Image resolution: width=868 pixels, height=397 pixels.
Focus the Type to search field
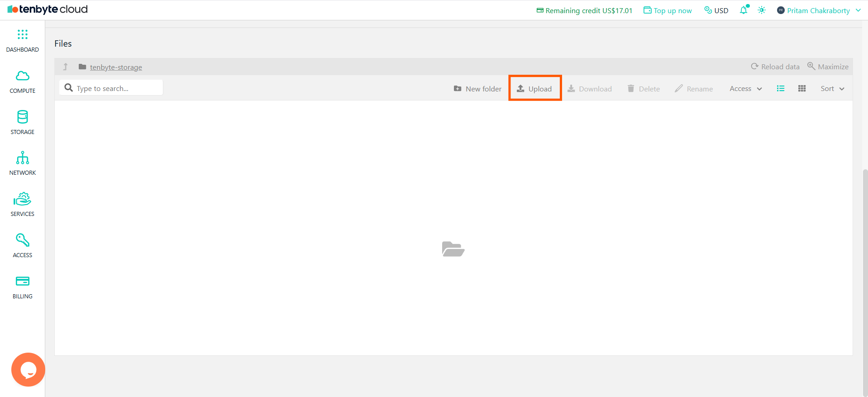click(x=111, y=88)
